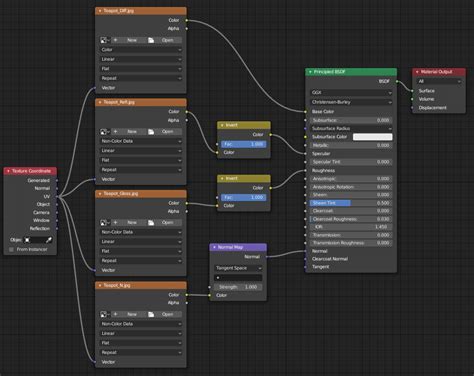Collapse Invert node feeding Specular

222,125
